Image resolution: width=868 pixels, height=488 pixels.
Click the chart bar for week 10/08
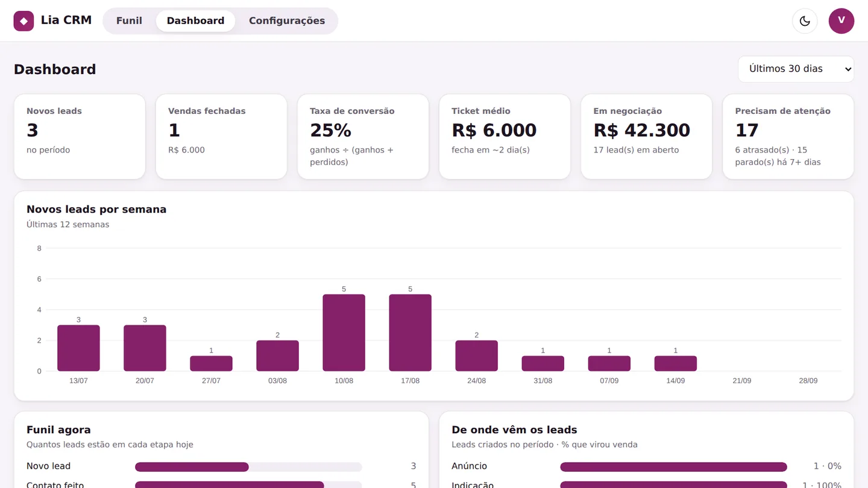coord(344,333)
